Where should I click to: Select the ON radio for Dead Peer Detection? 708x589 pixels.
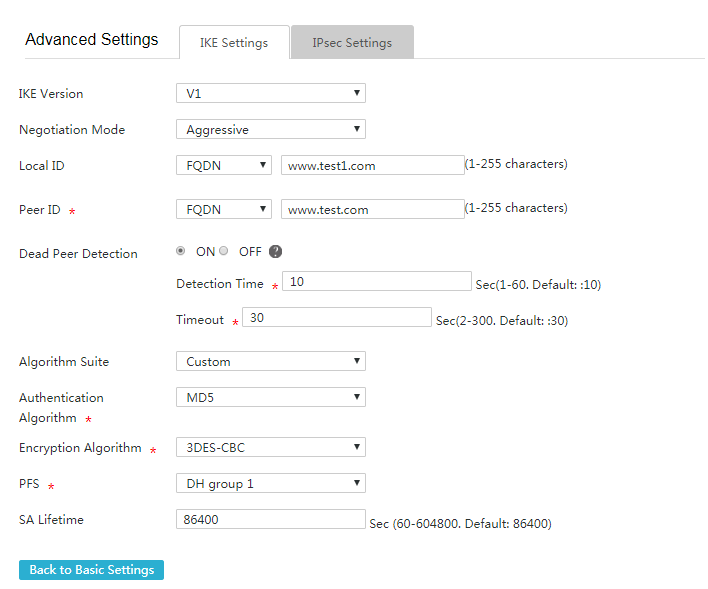pos(181,251)
